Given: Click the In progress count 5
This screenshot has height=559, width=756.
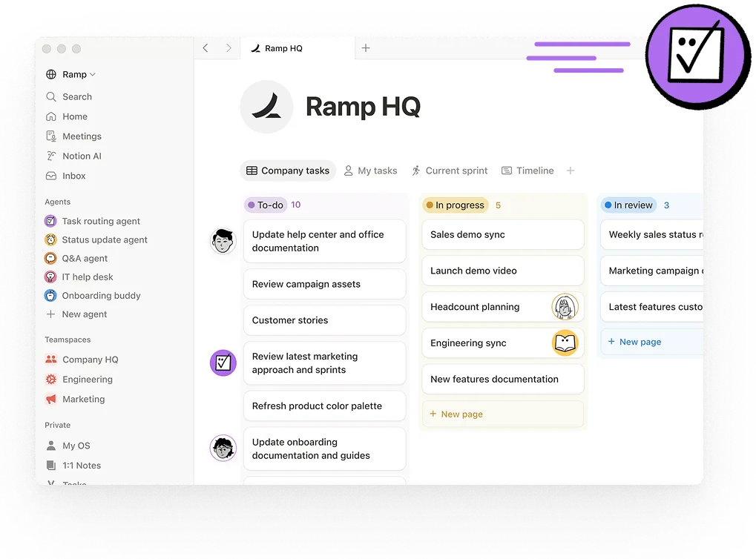Looking at the screenshot, I should (x=498, y=205).
